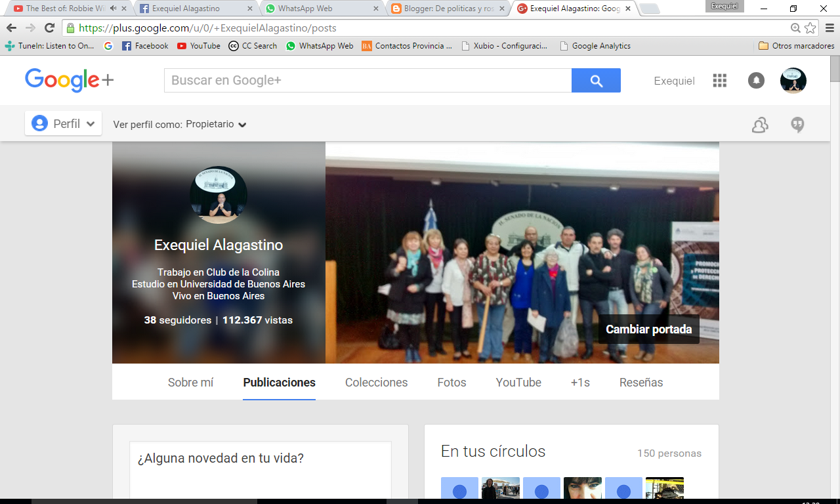Open Hangouts quote icon
The height and width of the screenshot is (504, 840).
pos(797,125)
